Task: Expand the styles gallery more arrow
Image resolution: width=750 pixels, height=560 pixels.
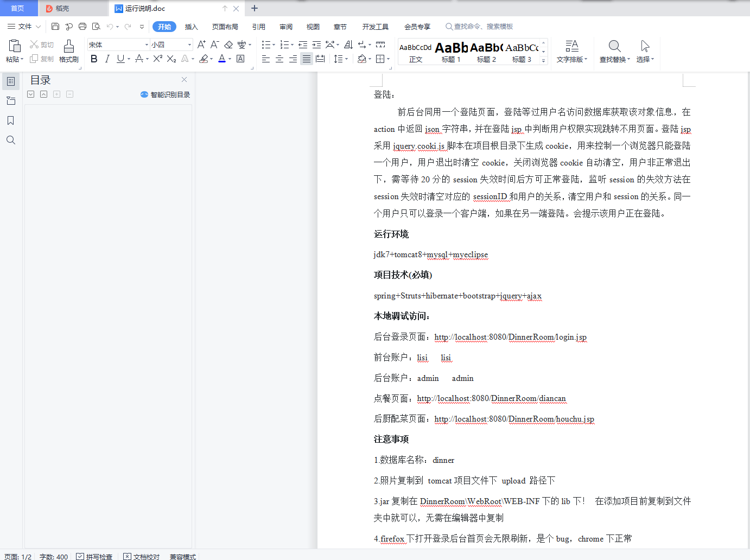Action: (x=543, y=61)
